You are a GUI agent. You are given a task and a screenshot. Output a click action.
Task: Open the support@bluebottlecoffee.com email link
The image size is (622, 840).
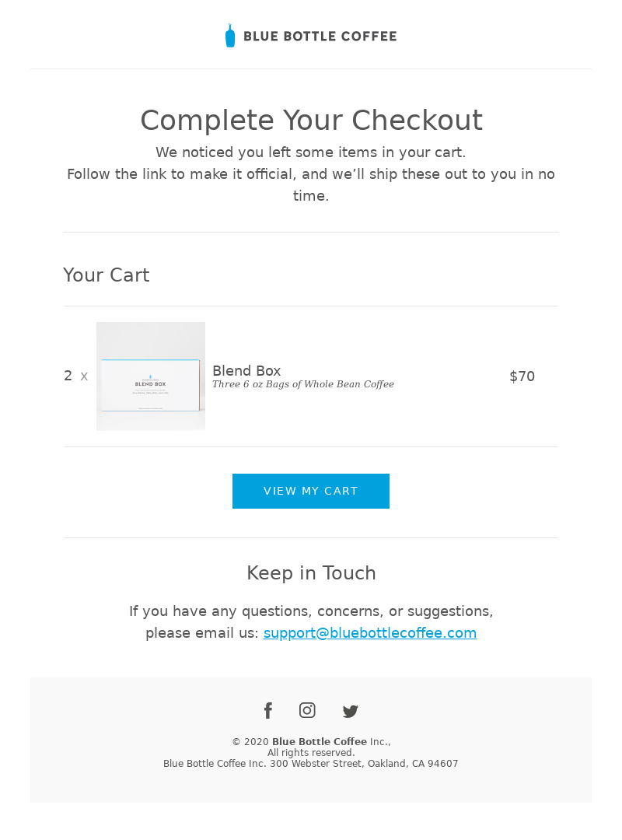[x=369, y=632]
